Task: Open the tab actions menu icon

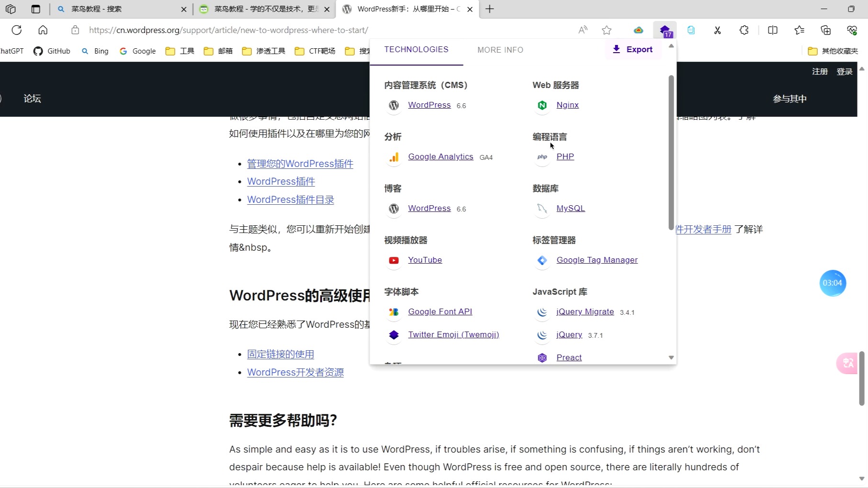Action: click(36, 9)
